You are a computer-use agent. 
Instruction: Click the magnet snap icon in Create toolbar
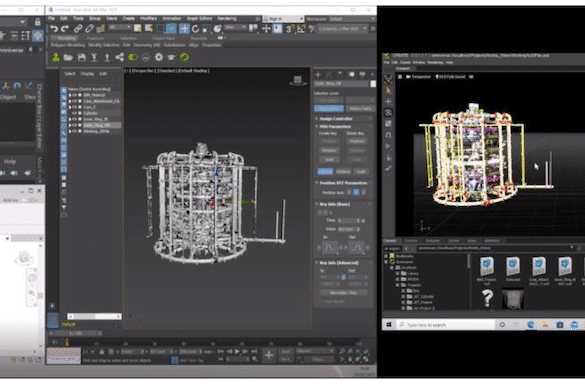point(389,135)
